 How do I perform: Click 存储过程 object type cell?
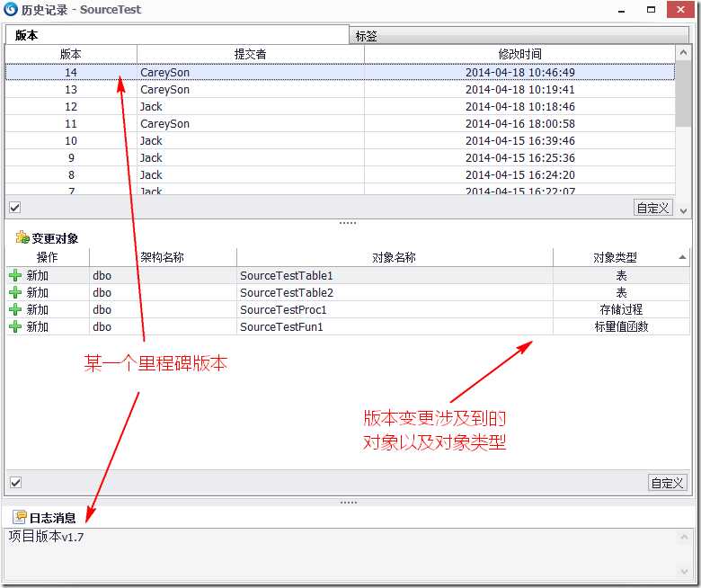coord(621,309)
